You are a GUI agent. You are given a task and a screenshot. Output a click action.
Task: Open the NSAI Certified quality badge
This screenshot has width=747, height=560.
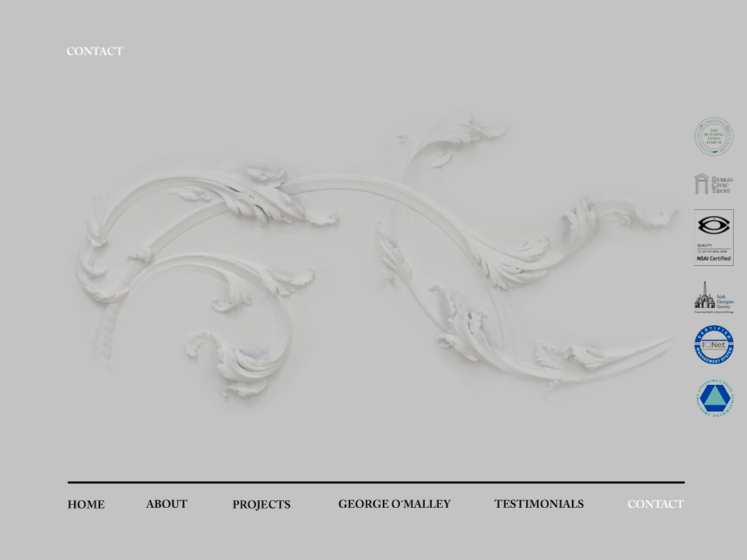tap(714, 238)
